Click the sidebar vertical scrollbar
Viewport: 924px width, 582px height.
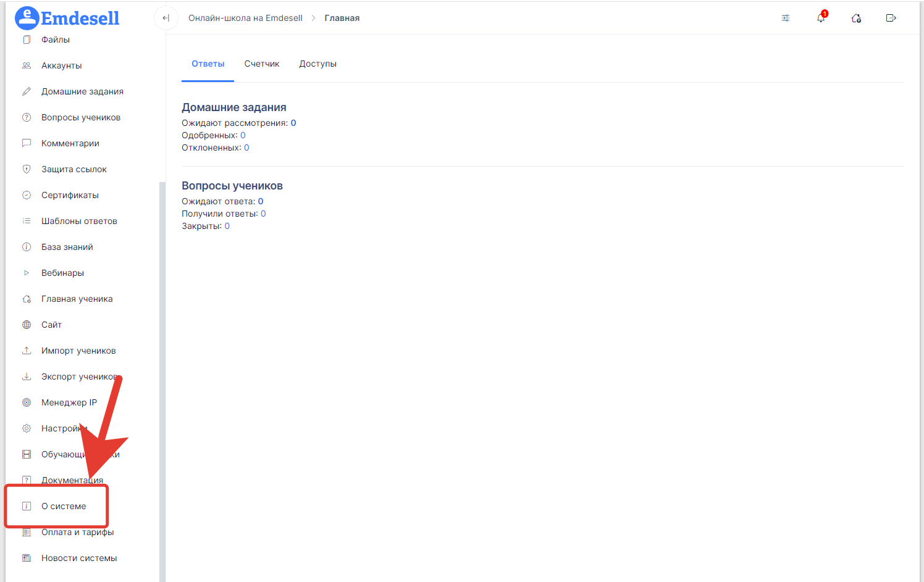pyautogui.click(x=162, y=370)
